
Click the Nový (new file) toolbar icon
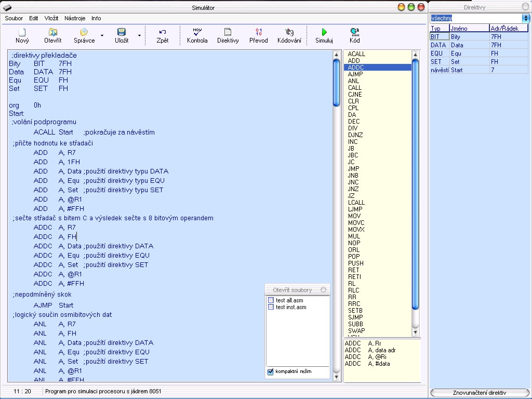[x=22, y=33]
